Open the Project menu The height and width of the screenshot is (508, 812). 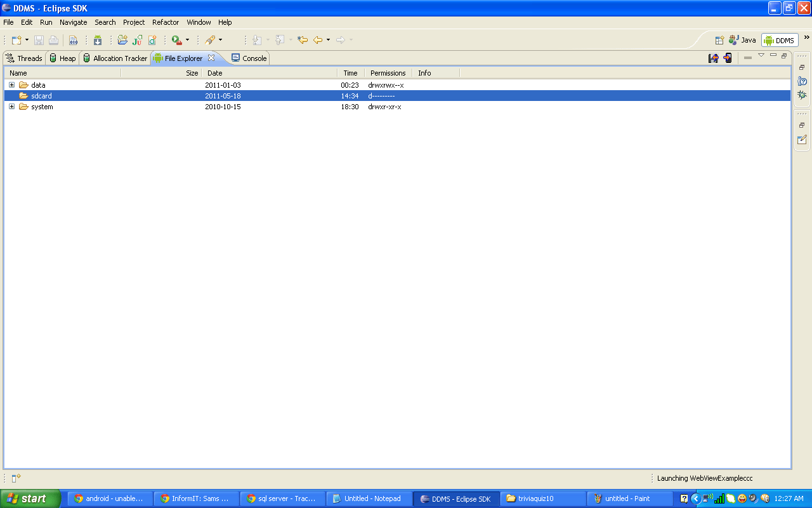pyautogui.click(x=134, y=22)
